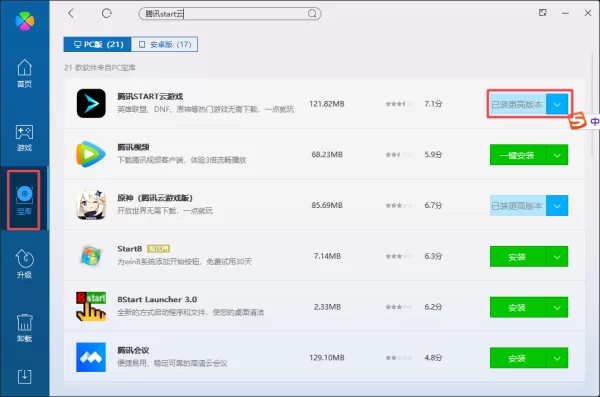The image size is (600, 397).
Task: Click 安装 button for 腾讯会议
Action: (518, 358)
